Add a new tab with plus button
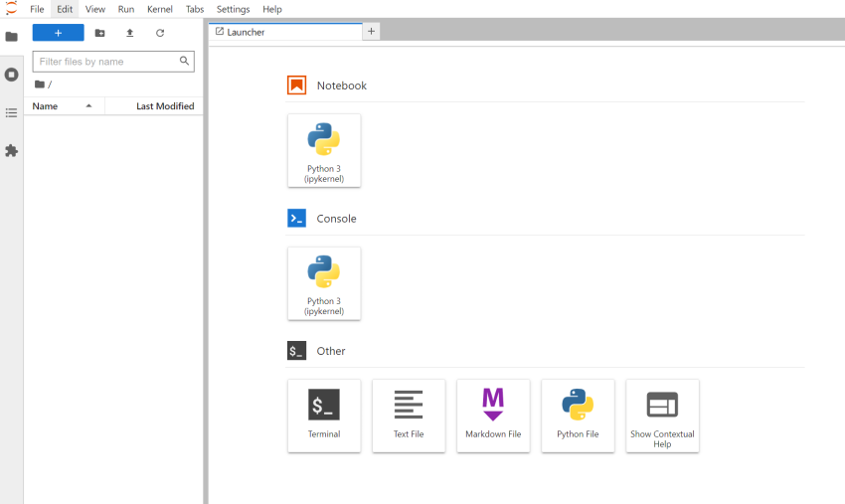Viewport: 845px width, 504px height. tap(371, 32)
